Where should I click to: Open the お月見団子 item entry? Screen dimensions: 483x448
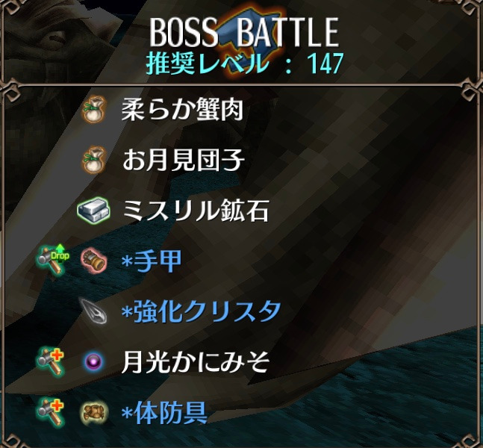pos(184,161)
